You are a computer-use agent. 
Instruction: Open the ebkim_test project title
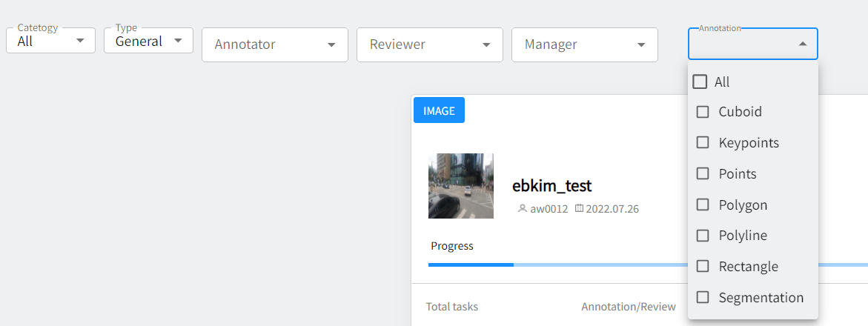coord(551,186)
